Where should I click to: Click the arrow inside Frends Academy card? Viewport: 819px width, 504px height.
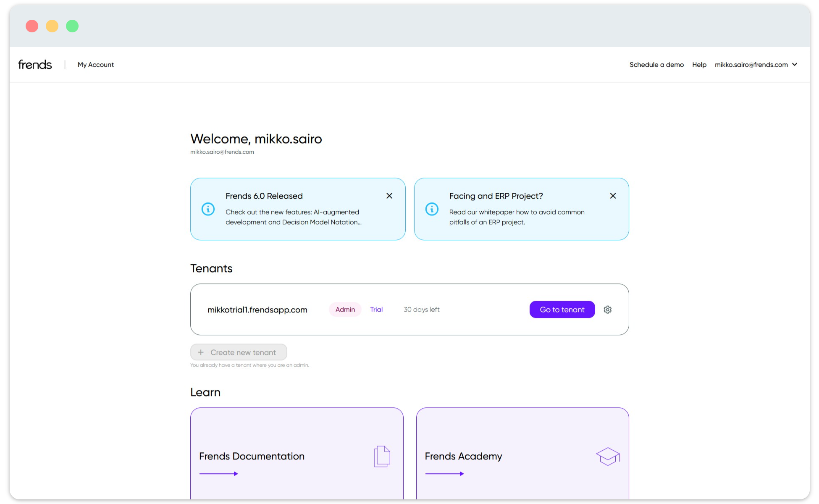445,473
